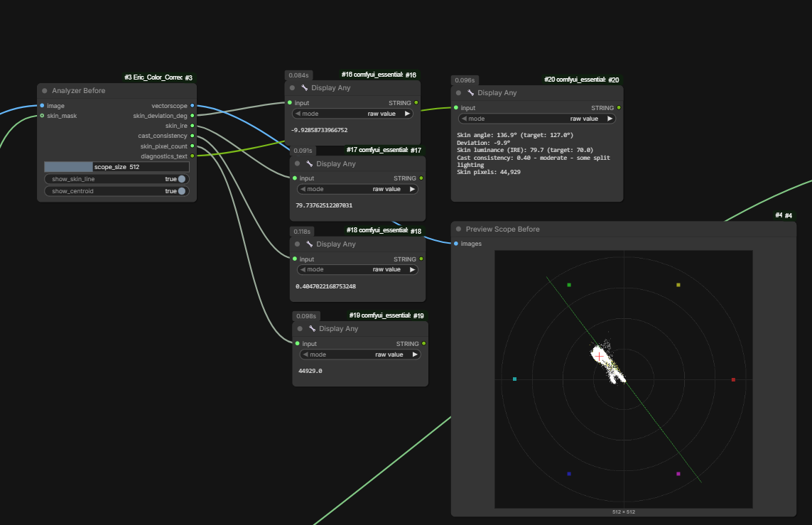Click the vectorscope preview image
Screen dimensions: 812x525
[624, 379]
